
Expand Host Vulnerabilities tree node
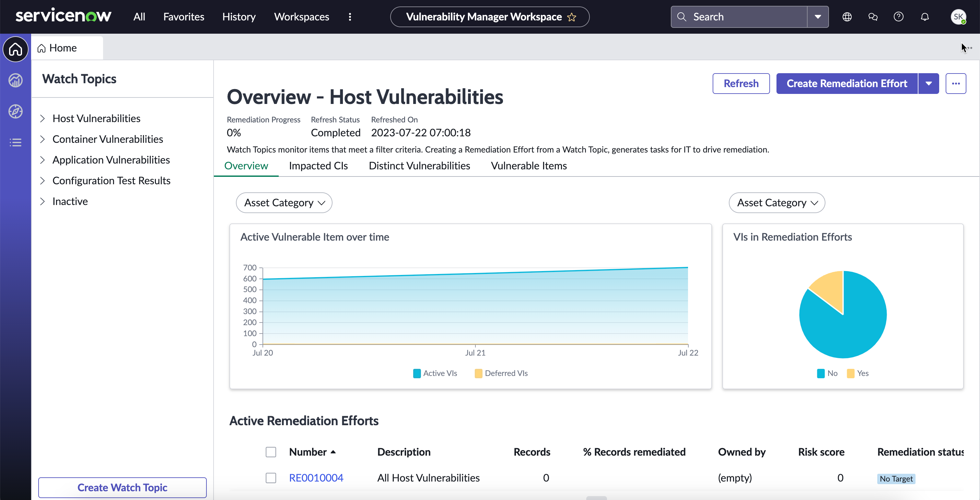[x=42, y=119]
